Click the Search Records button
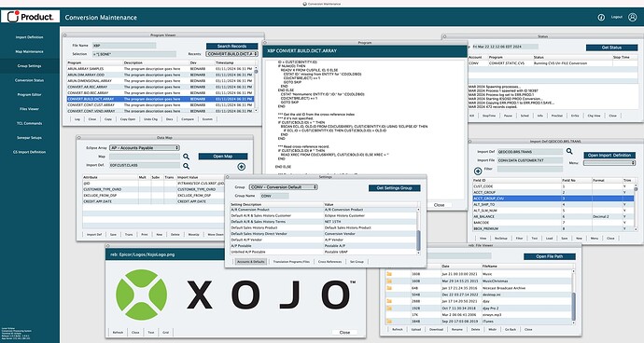Screen dimensions: 644x343 (x=232, y=47)
